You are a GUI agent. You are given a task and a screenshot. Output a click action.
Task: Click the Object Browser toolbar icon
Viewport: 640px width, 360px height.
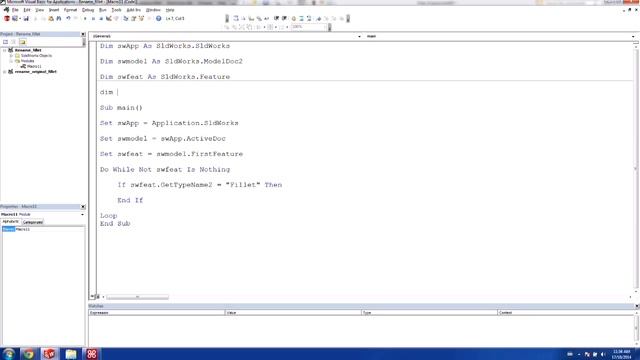[x=141, y=18]
